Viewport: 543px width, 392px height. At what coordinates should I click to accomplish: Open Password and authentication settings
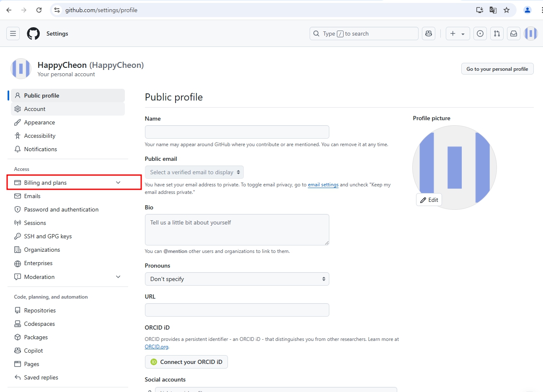point(68,209)
